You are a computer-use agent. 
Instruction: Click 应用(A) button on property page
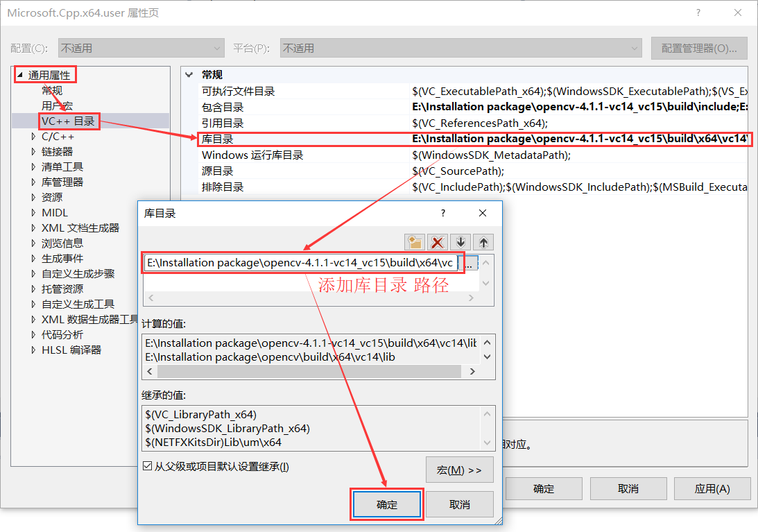(712, 488)
